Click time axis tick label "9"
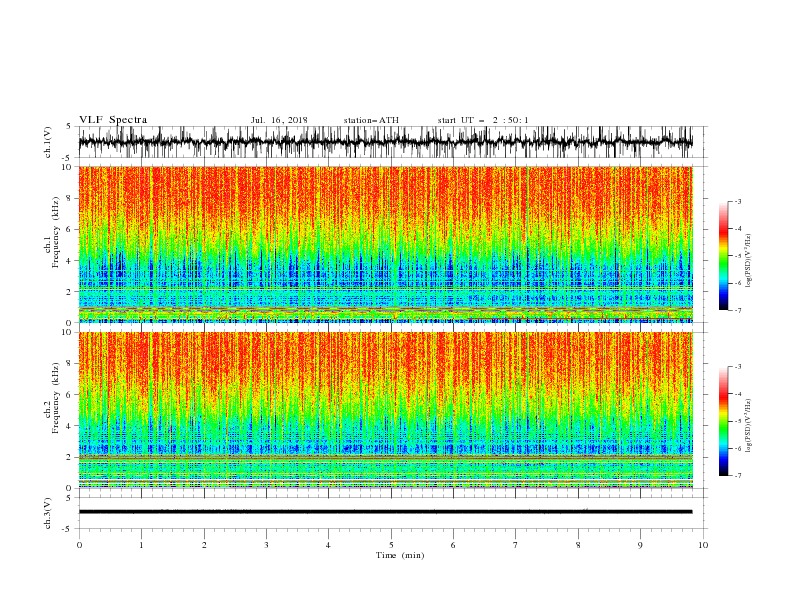 pos(640,545)
